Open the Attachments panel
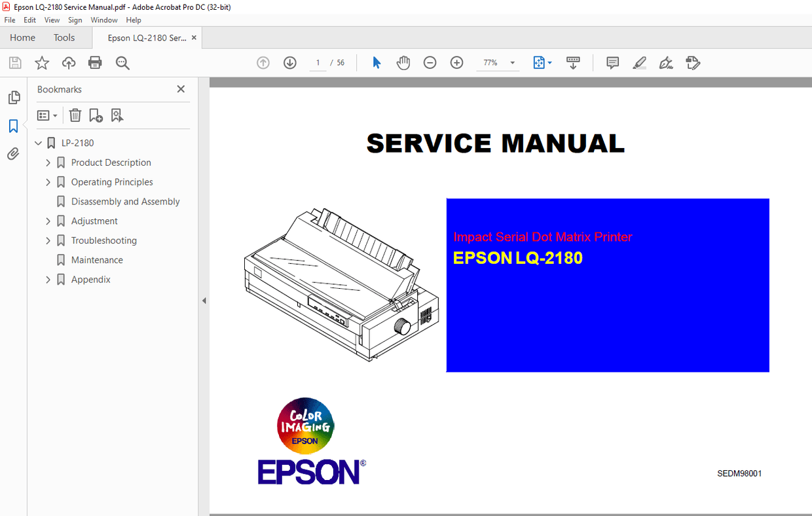 click(14, 153)
